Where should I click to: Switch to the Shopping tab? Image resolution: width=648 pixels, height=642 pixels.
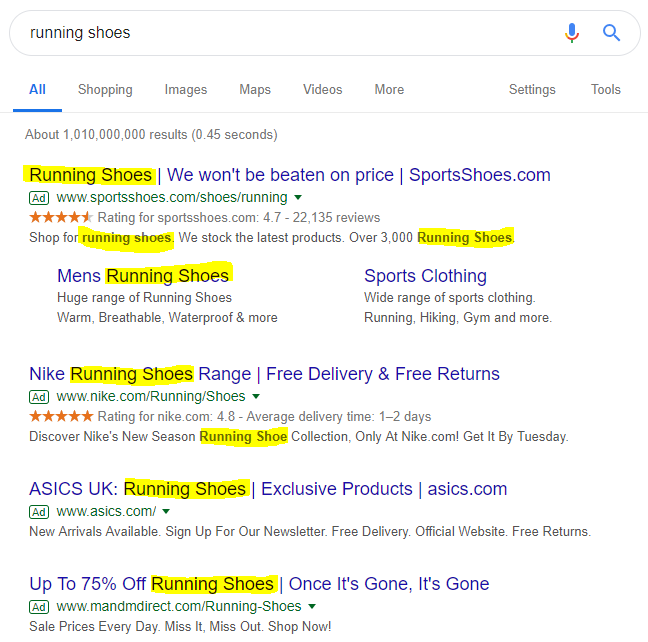pos(105,90)
